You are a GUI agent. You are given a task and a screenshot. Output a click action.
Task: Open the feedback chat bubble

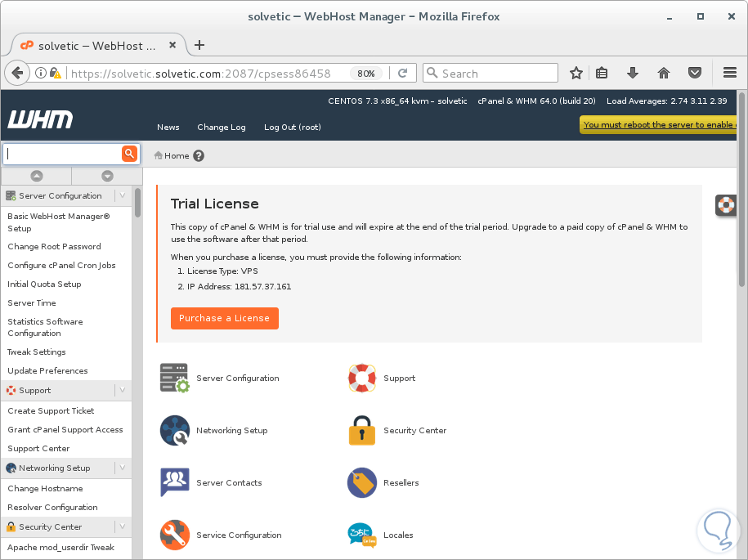[718, 531]
